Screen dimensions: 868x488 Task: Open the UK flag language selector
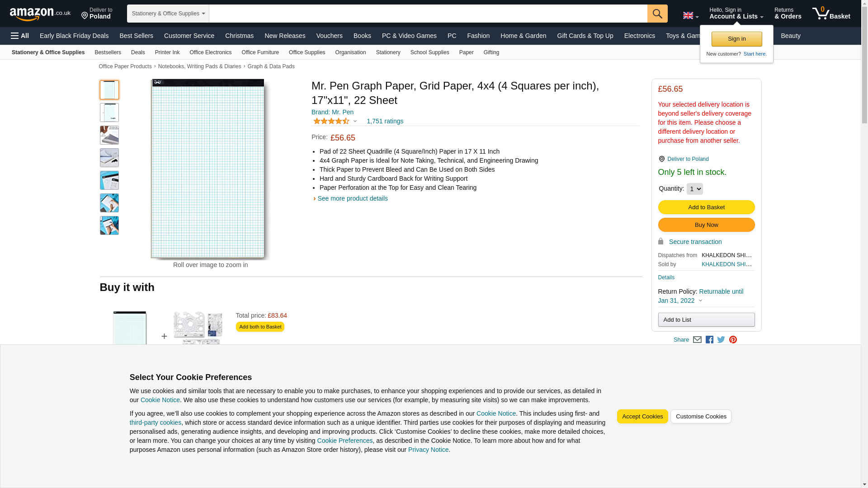[690, 15]
